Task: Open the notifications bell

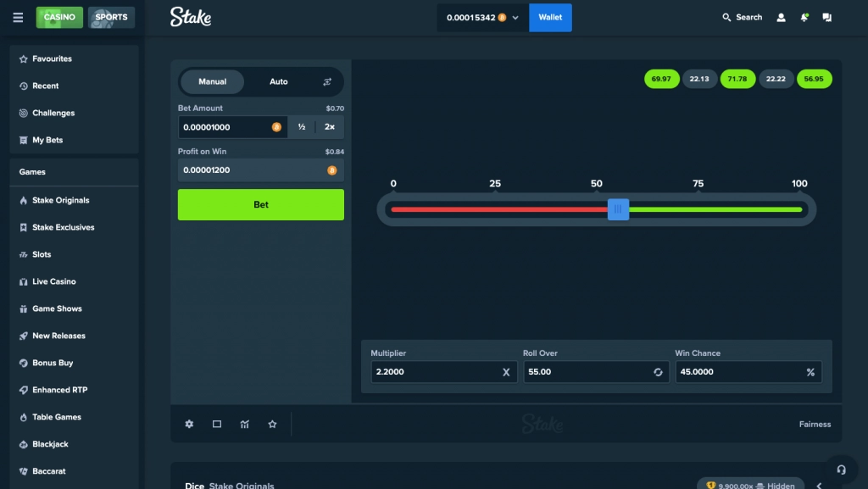Action: (x=804, y=17)
